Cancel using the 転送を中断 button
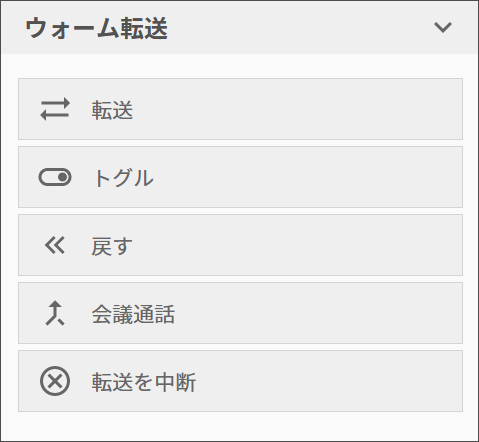 (x=240, y=381)
